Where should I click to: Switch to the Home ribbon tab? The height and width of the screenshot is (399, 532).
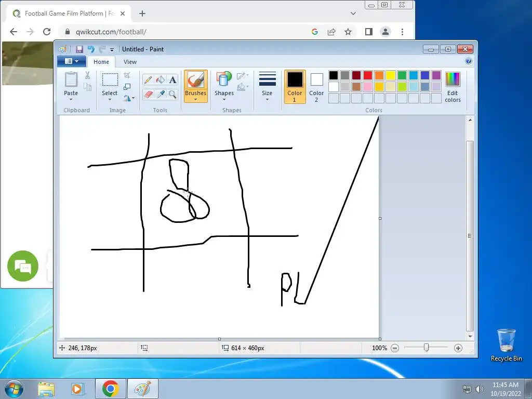(101, 62)
